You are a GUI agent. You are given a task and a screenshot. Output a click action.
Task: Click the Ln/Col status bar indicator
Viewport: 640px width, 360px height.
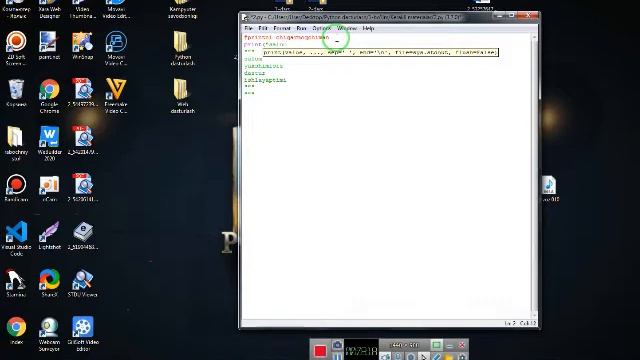point(520,323)
